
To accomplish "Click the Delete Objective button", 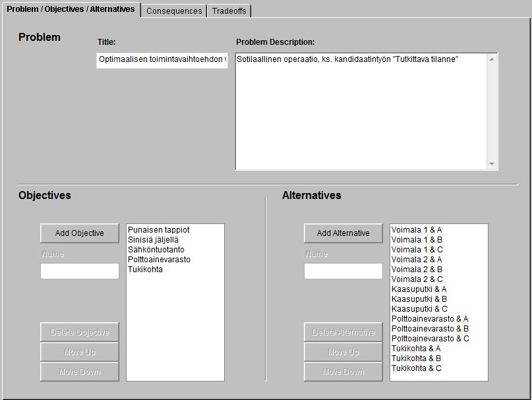I will [x=80, y=332].
